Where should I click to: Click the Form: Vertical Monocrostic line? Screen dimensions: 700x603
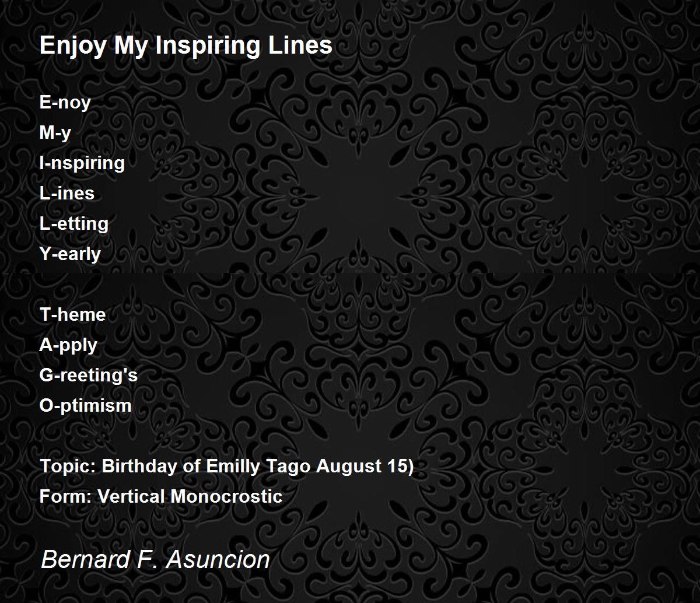pos(161,496)
